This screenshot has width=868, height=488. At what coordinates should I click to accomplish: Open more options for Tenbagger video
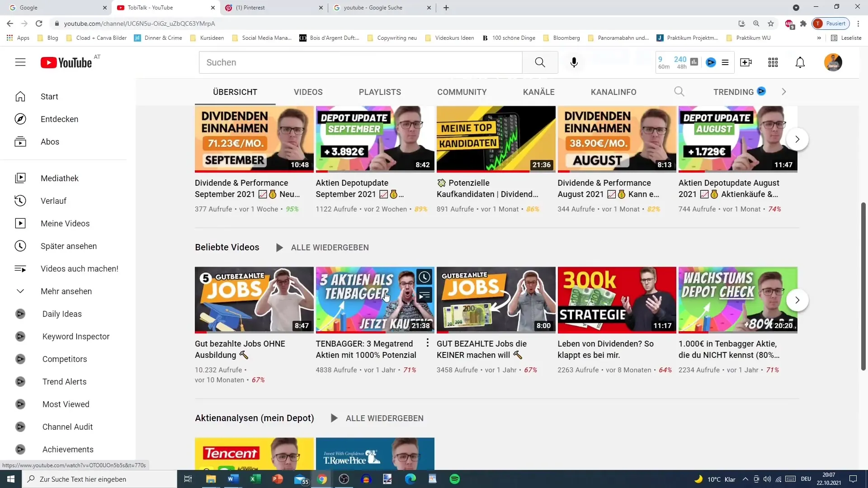427,343
